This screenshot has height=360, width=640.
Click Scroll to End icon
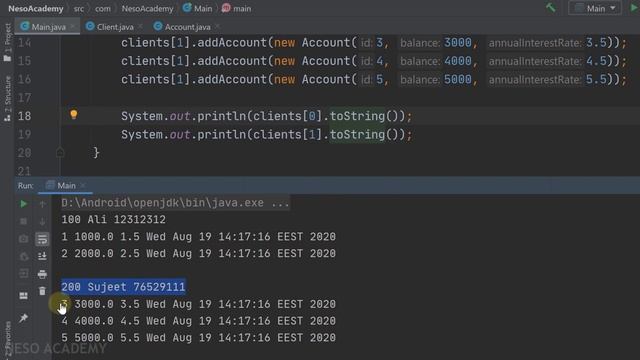pyautogui.click(x=42, y=256)
